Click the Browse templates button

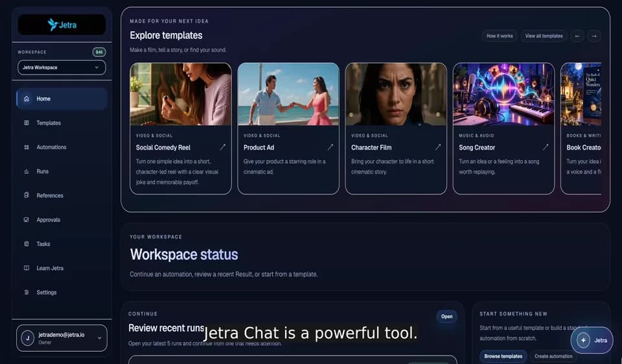[503, 356]
